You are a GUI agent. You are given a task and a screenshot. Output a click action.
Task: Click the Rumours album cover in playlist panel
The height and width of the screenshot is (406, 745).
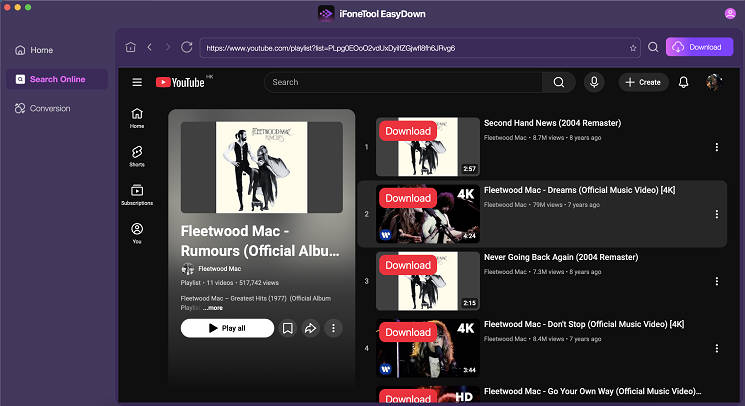point(262,167)
